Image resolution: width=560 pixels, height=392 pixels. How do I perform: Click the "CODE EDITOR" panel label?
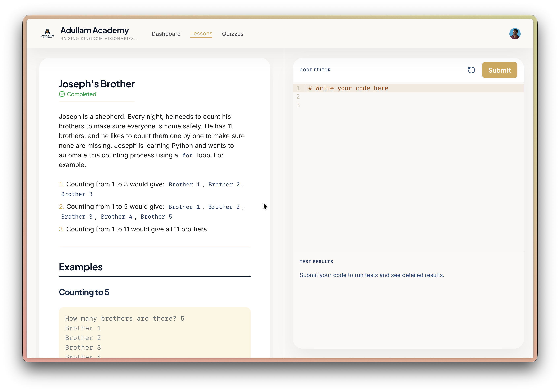(315, 70)
